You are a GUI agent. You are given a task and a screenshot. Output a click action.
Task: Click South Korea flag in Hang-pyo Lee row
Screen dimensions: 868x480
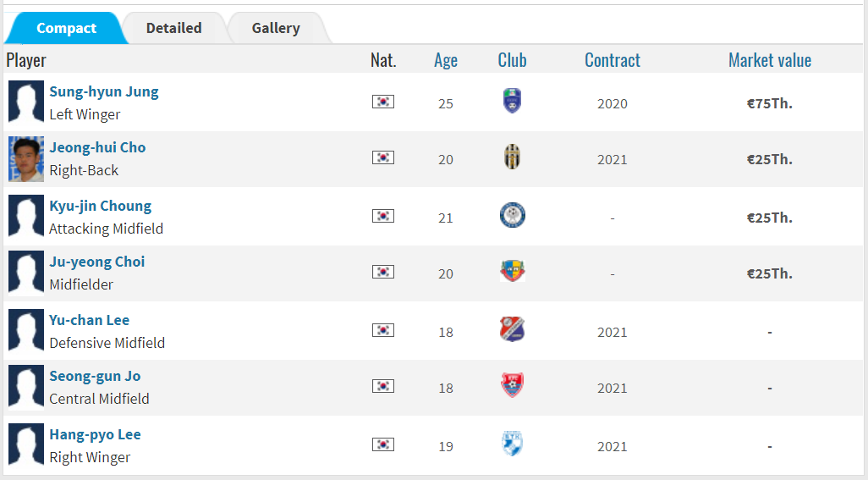(383, 444)
